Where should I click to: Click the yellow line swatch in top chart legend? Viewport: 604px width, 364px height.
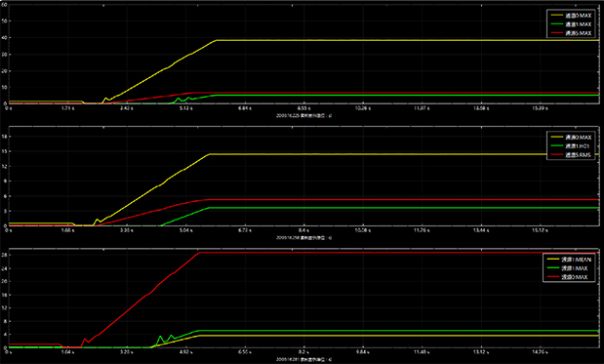(556, 16)
